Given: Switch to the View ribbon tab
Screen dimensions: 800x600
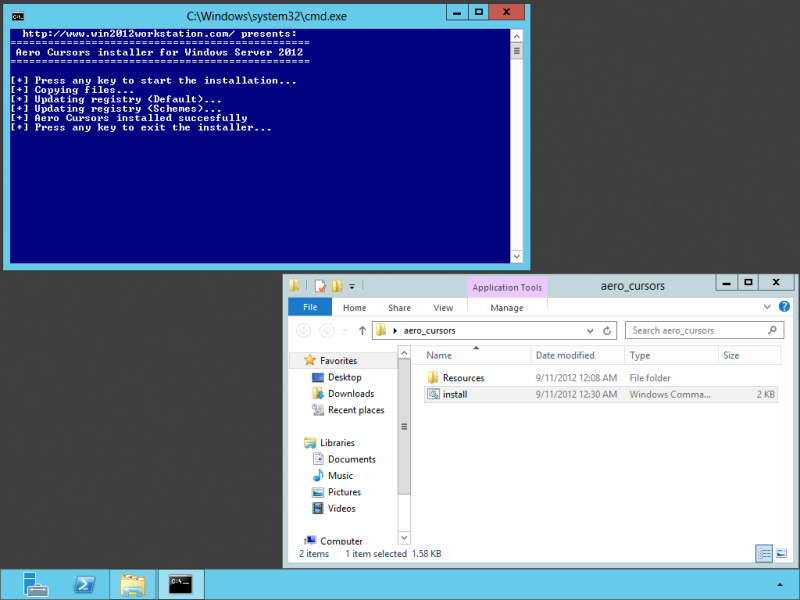Looking at the screenshot, I should click(443, 308).
